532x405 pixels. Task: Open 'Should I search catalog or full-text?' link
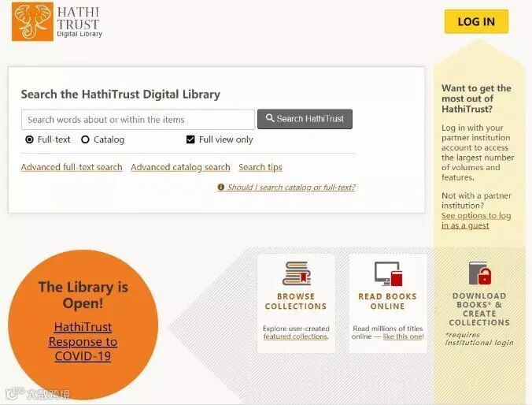click(x=291, y=188)
